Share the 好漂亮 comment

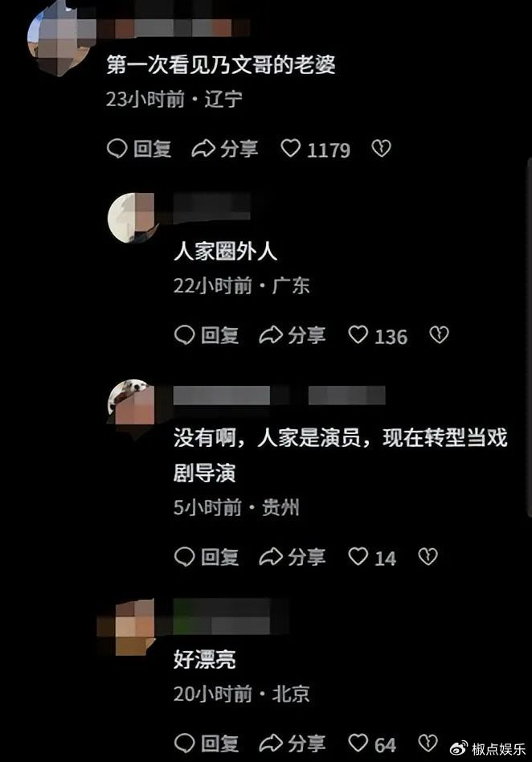[293, 744]
